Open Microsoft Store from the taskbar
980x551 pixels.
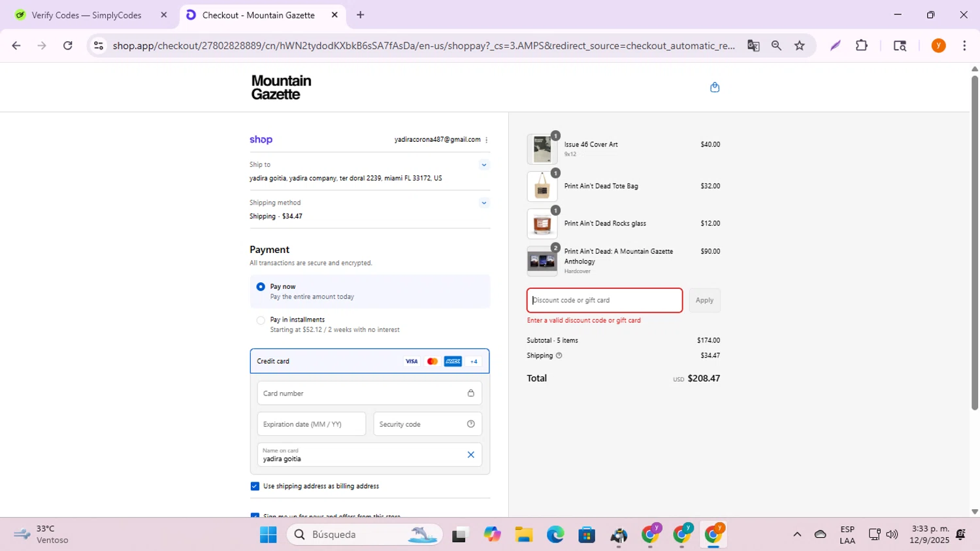pyautogui.click(x=587, y=535)
